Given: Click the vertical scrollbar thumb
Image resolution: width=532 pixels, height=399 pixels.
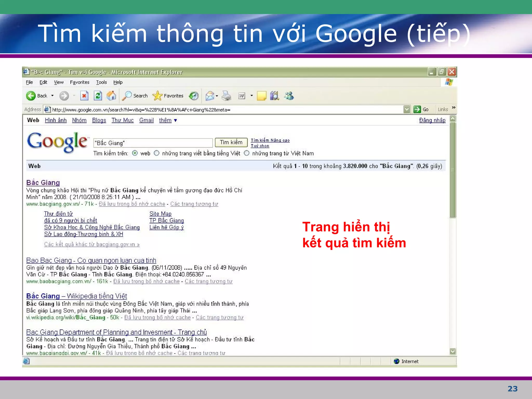Looking at the screenshot, I should coord(453,170).
